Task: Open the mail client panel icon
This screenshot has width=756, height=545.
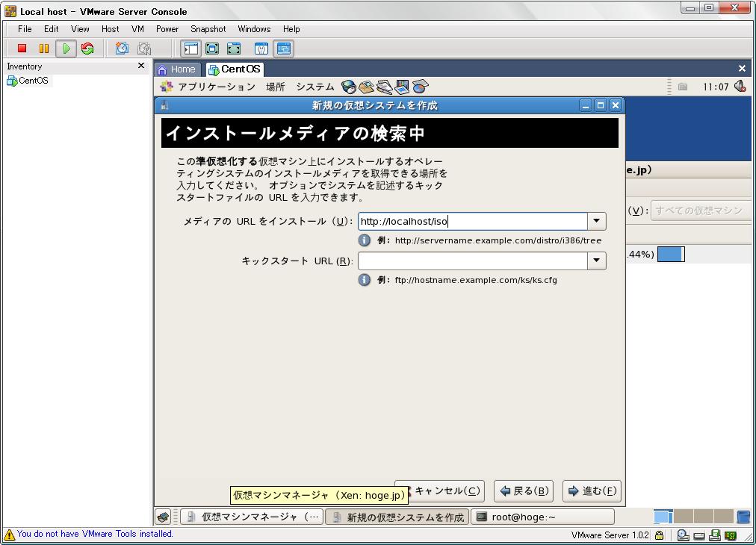Action: click(x=367, y=87)
